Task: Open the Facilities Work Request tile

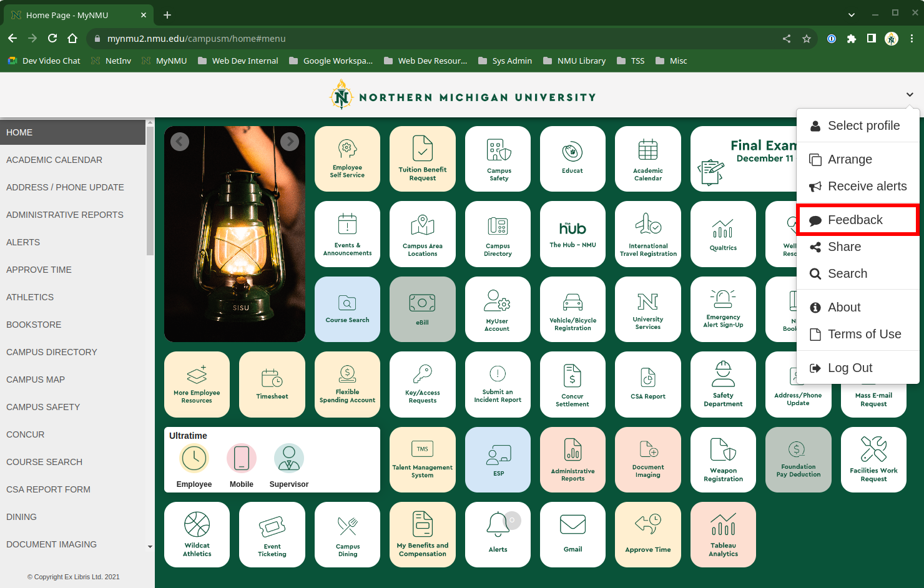Action: click(873, 459)
